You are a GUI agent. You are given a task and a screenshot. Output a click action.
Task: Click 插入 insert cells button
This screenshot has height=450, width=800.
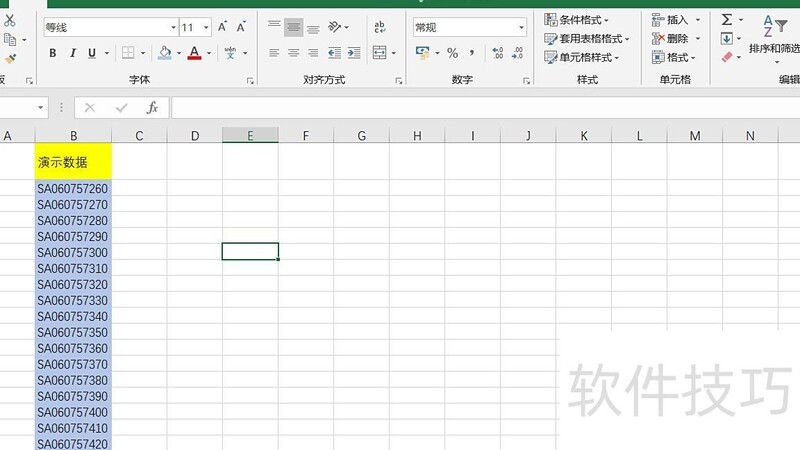coord(671,20)
